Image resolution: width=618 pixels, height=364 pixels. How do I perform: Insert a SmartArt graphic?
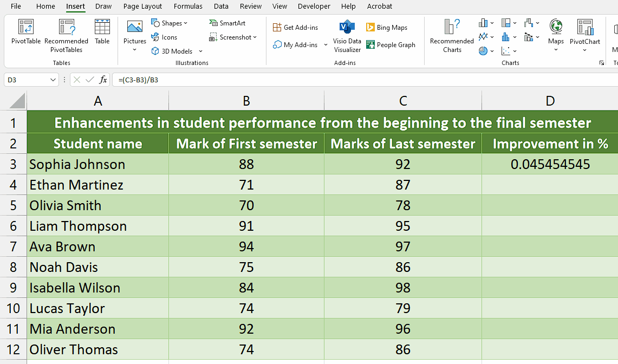(227, 23)
